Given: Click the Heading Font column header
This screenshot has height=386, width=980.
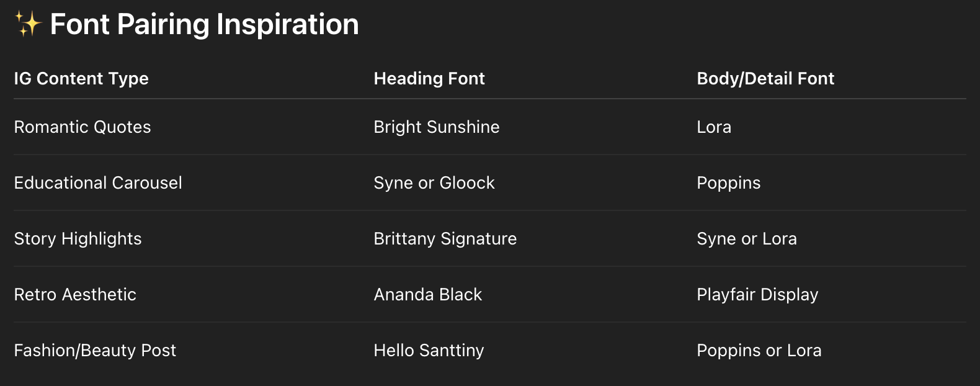Looking at the screenshot, I should tap(429, 78).
